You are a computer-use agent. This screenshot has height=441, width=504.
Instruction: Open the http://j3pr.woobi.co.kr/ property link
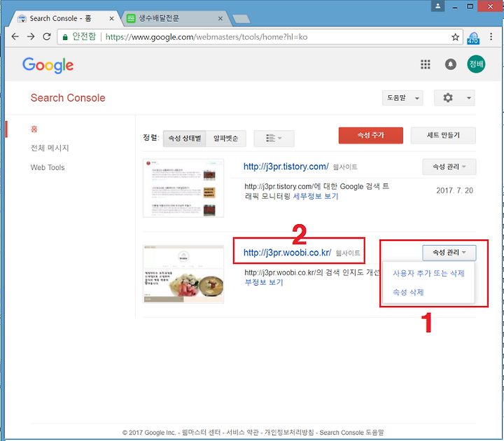pos(288,253)
